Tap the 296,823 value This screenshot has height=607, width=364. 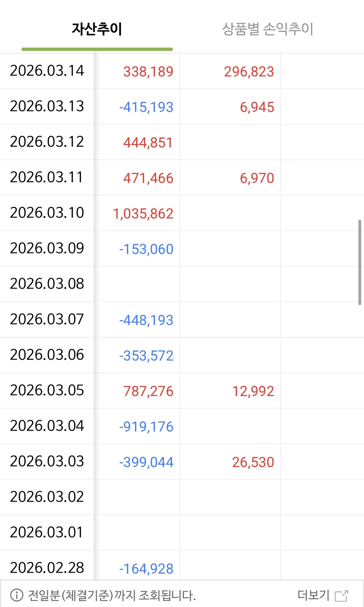point(249,72)
